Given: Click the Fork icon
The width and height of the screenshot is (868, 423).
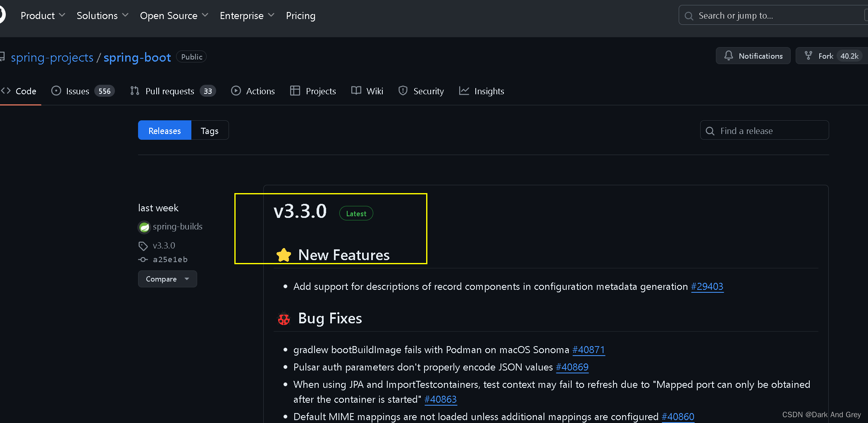Looking at the screenshot, I should pos(808,55).
